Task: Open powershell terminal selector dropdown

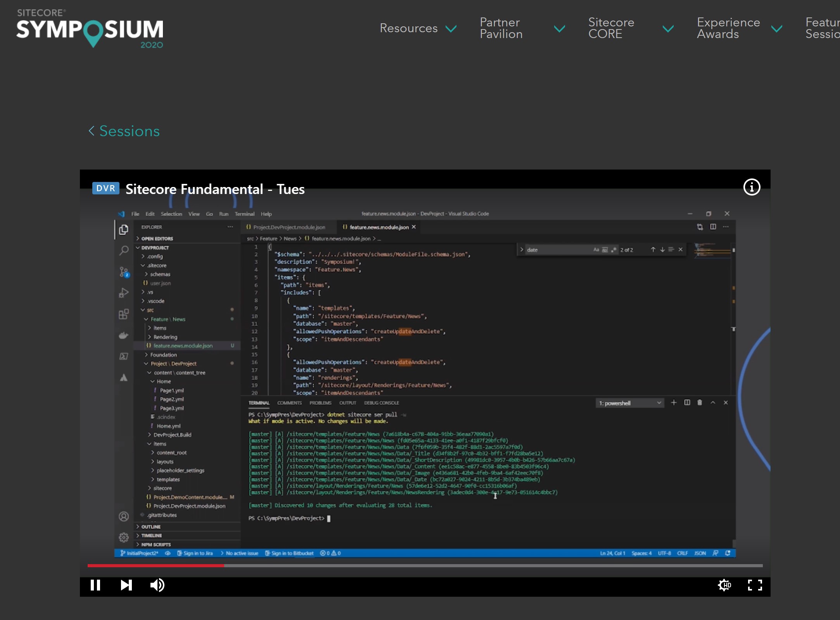Action: (630, 403)
